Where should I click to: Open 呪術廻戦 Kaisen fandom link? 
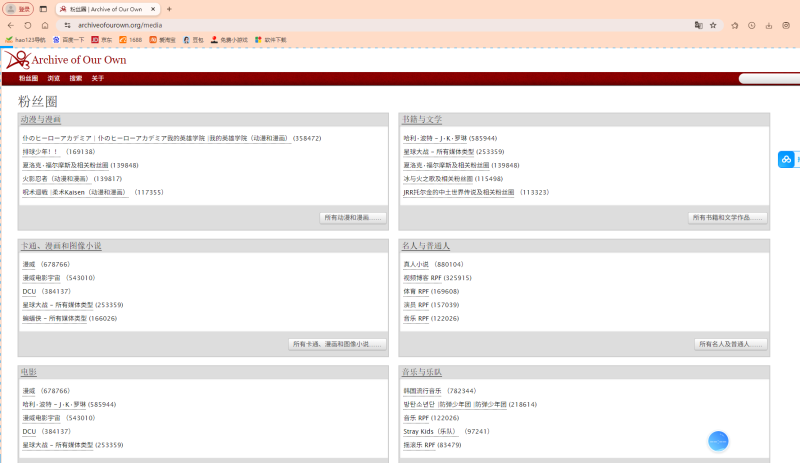tap(74, 192)
